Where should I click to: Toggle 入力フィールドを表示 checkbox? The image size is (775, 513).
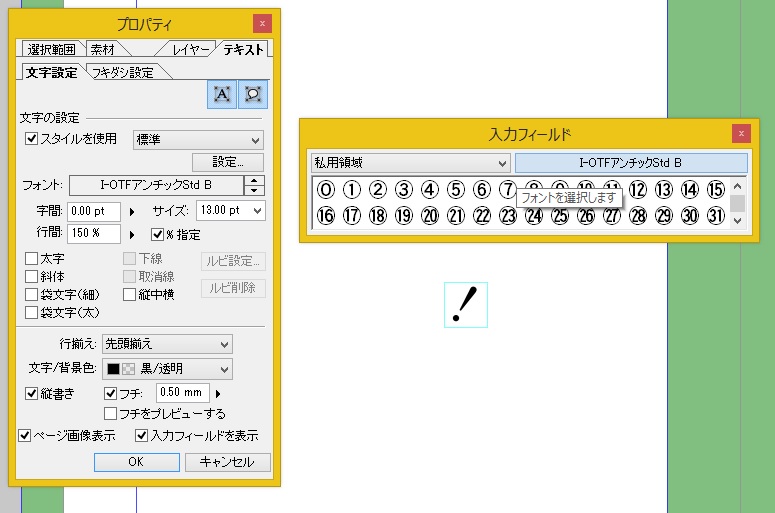(142, 435)
